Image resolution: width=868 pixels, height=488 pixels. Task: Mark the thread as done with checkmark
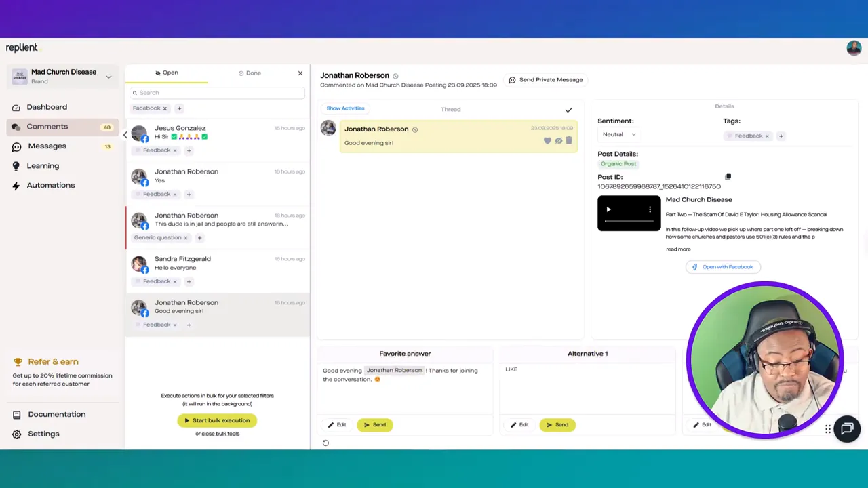coord(569,110)
